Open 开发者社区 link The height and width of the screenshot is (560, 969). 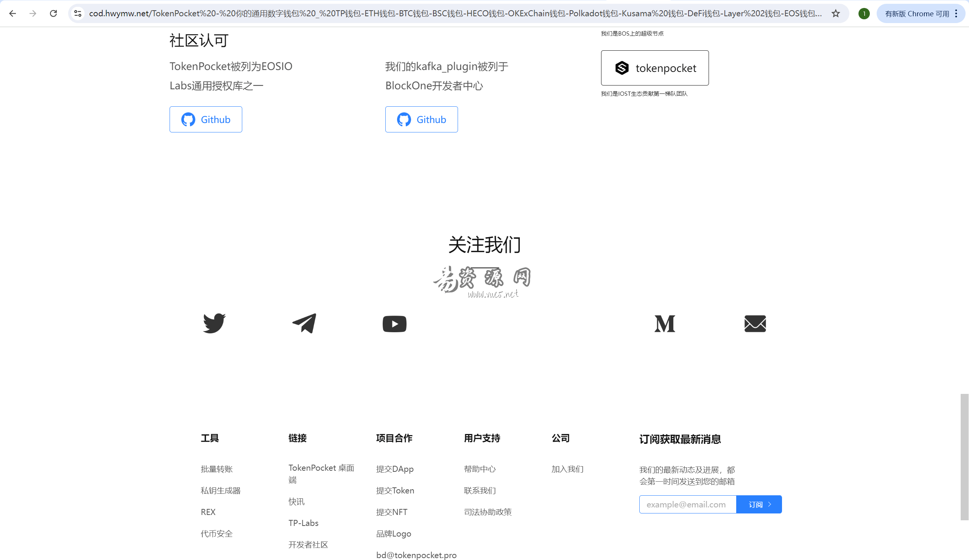pos(308,544)
